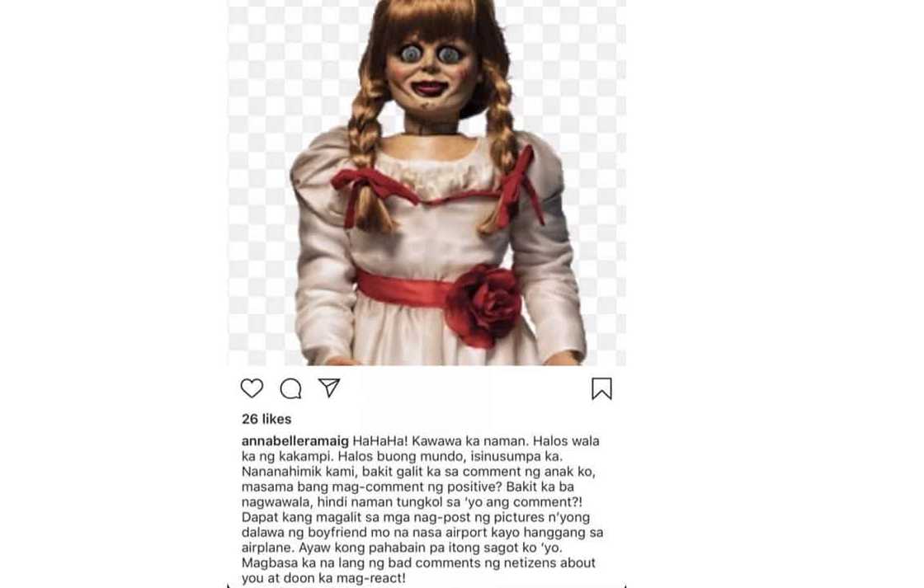Click the doll's red smiling mouth
Viewport: 924px width, 588px height.
pos(430,89)
